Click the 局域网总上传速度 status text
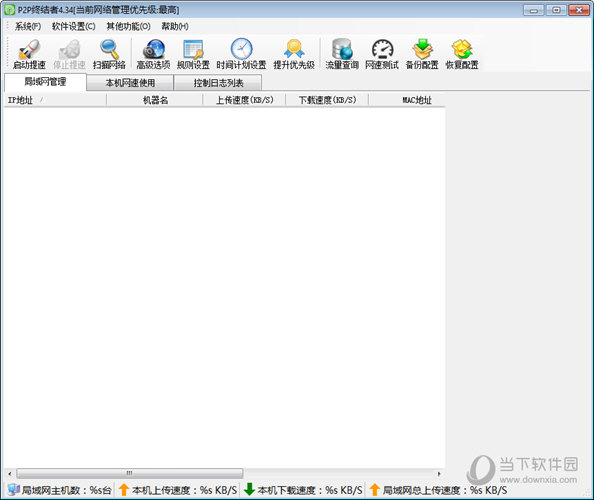The width and height of the screenshot is (594, 500). (x=445, y=490)
